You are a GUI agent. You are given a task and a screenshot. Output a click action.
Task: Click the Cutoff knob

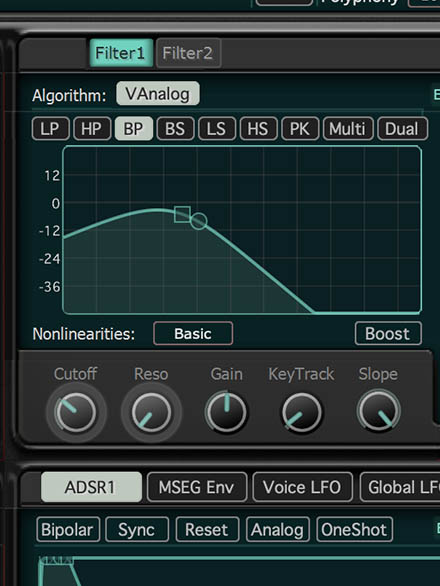[x=76, y=413]
